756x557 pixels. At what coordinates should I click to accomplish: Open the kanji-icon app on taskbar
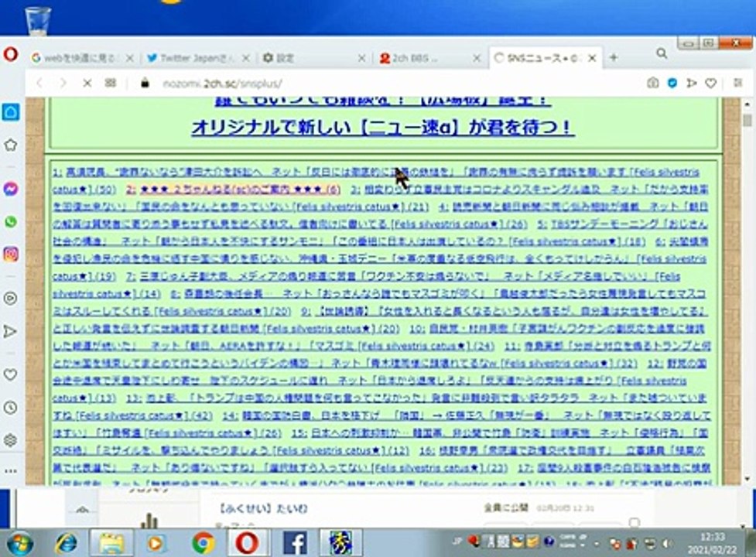(x=340, y=544)
